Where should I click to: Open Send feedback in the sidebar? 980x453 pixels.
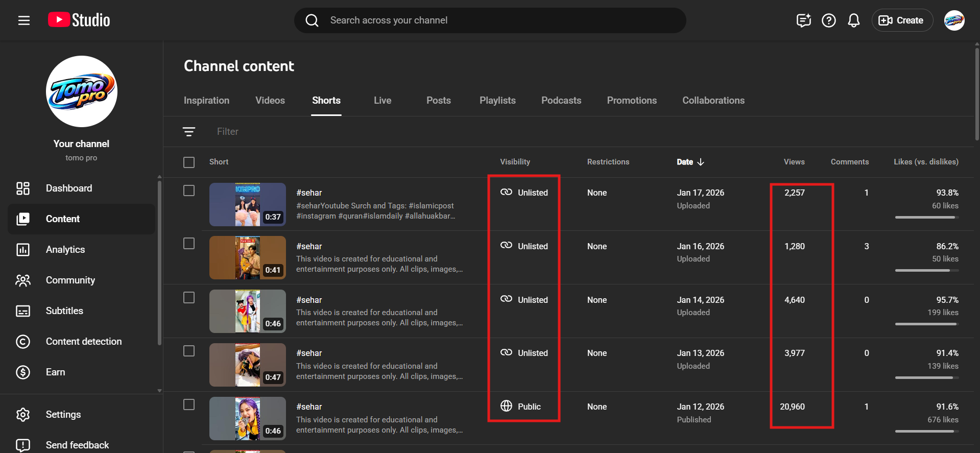[x=77, y=445]
